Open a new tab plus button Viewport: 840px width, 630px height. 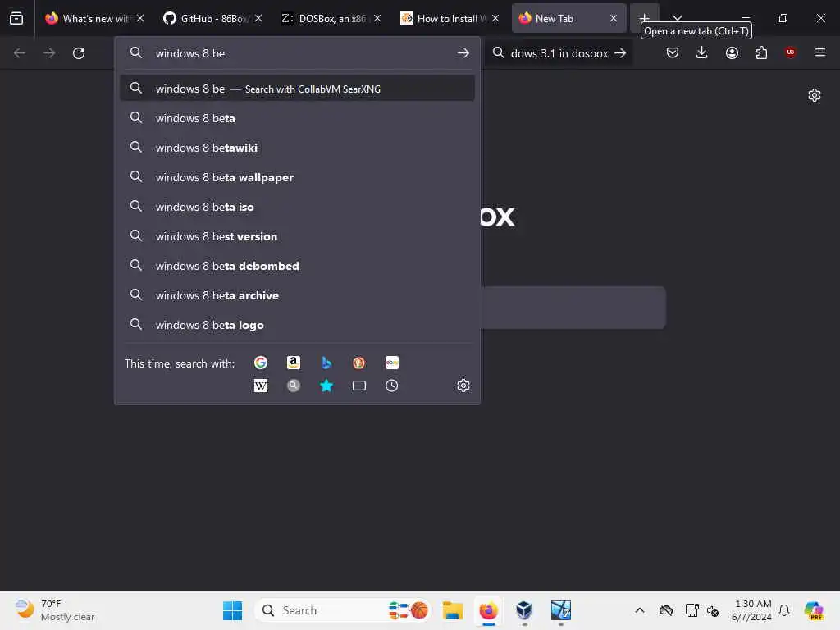point(645,18)
